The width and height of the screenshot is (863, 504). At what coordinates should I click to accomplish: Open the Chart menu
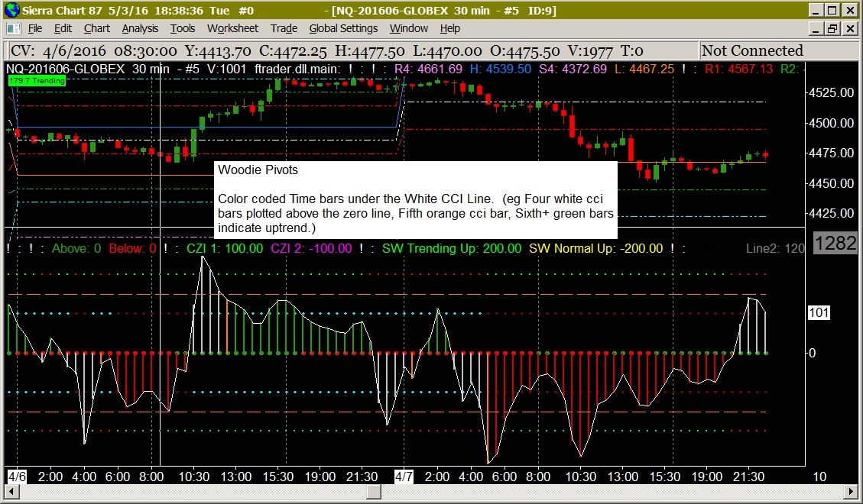[x=97, y=28]
